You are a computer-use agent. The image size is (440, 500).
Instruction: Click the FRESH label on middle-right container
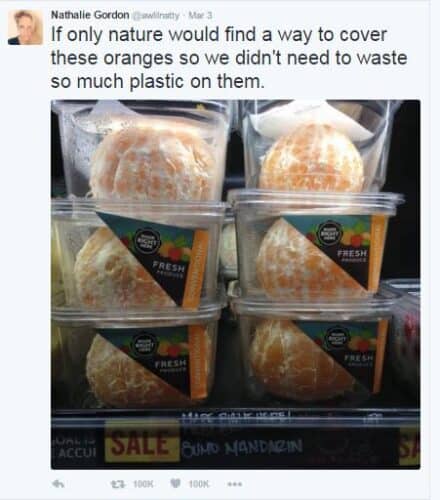coord(353,254)
